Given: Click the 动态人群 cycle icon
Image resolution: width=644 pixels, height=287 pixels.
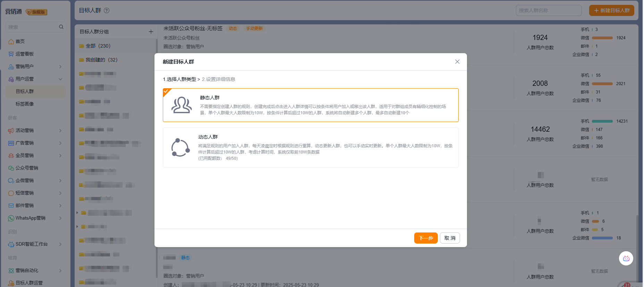Looking at the screenshot, I should pyautogui.click(x=181, y=147).
